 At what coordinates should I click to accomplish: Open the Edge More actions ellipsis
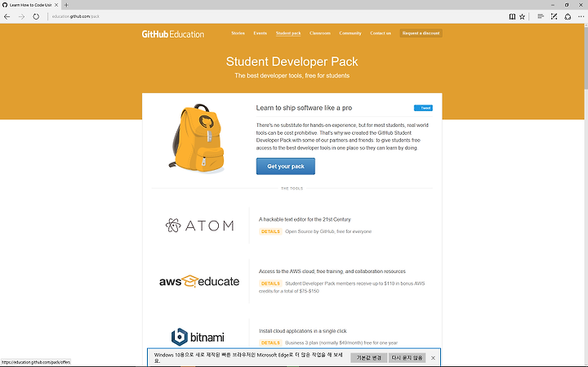(581, 16)
